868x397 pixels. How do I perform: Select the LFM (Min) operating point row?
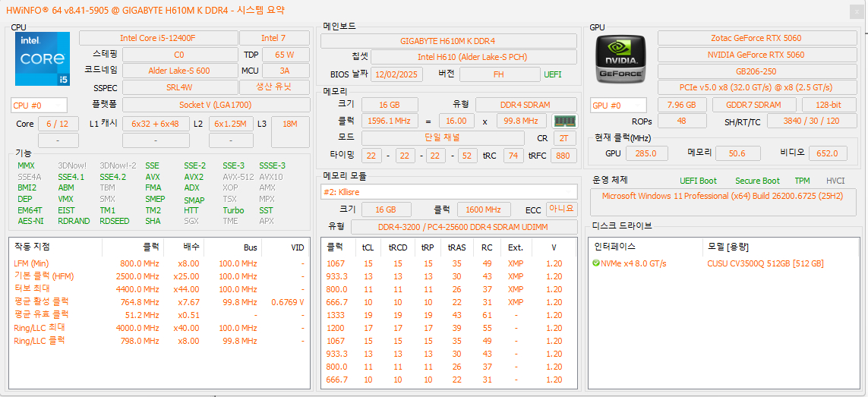(160, 263)
